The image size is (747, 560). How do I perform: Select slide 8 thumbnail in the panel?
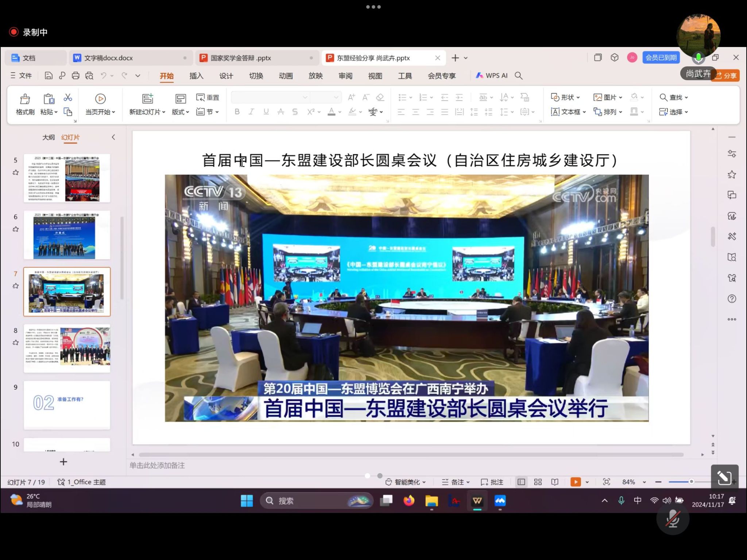tap(67, 348)
